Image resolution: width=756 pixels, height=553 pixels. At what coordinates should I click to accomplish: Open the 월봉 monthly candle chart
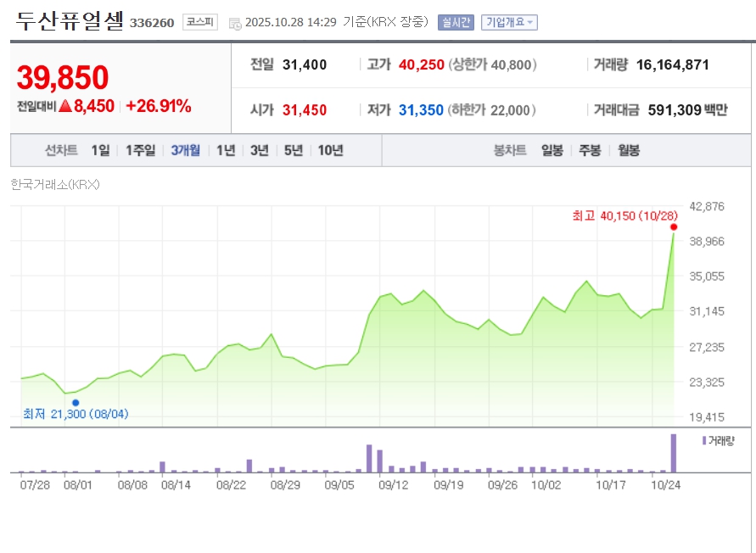tap(629, 150)
